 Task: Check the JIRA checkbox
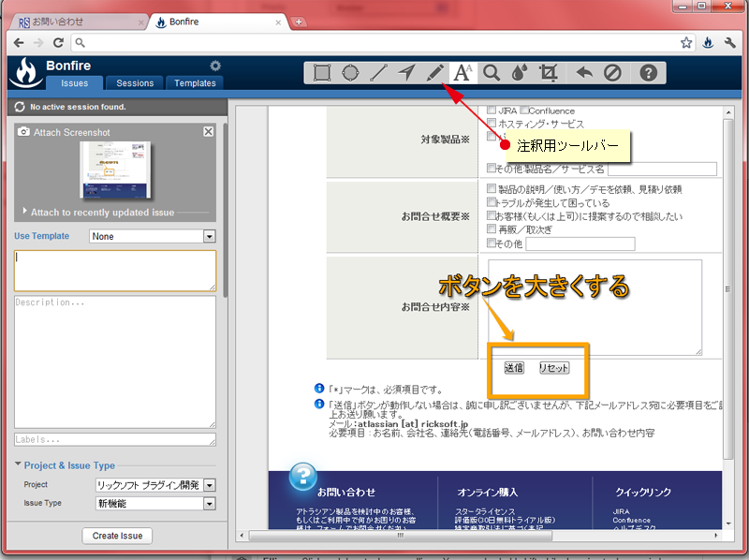[491, 110]
